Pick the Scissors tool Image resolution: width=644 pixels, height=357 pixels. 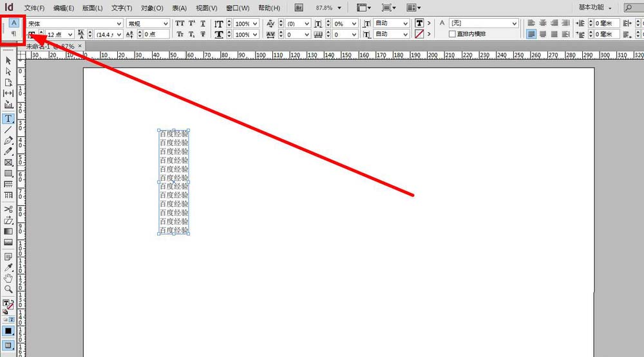(x=9, y=210)
